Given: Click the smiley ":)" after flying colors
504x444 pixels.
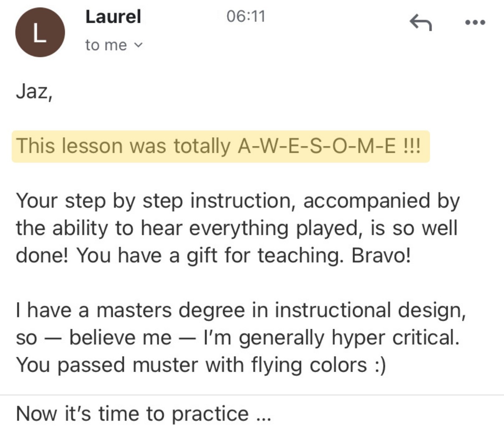Looking at the screenshot, I should coord(379,365).
